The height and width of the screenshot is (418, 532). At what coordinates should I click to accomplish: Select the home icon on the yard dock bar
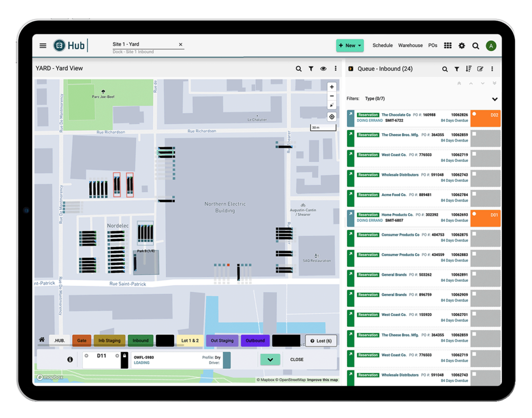point(42,340)
